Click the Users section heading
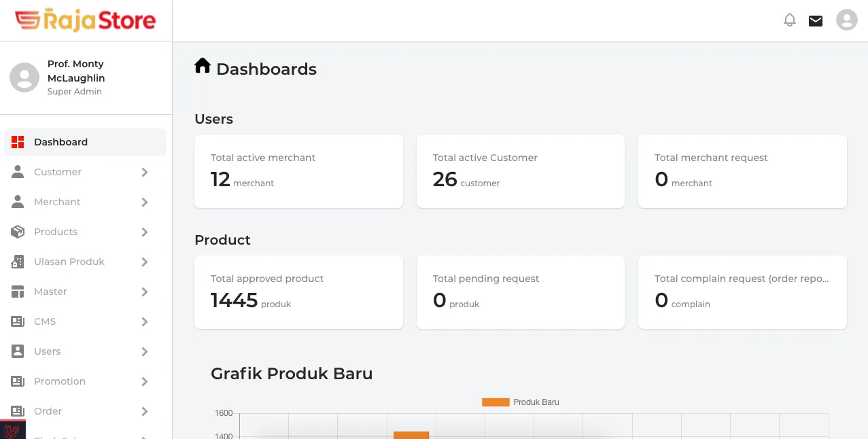 pyautogui.click(x=213, y=119)
